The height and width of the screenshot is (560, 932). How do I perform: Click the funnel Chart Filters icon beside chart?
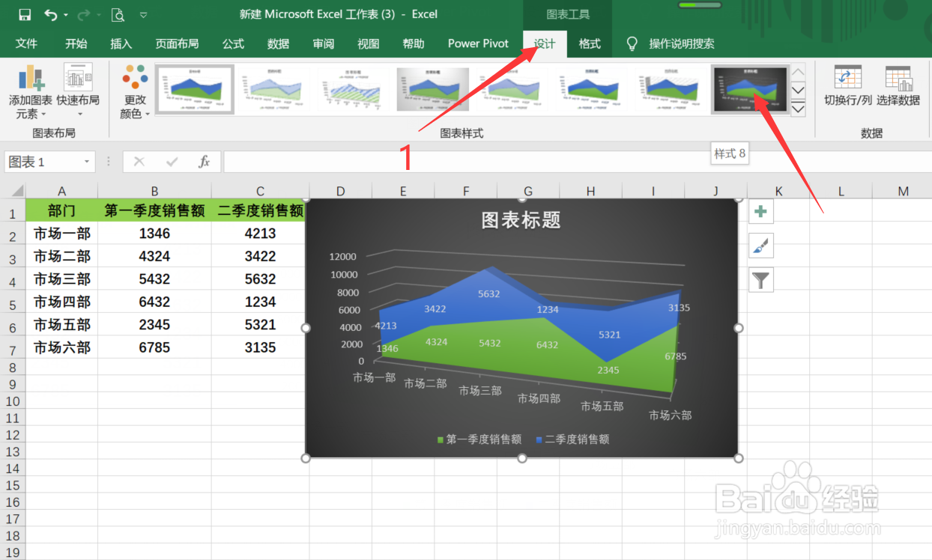coord(760,280)
